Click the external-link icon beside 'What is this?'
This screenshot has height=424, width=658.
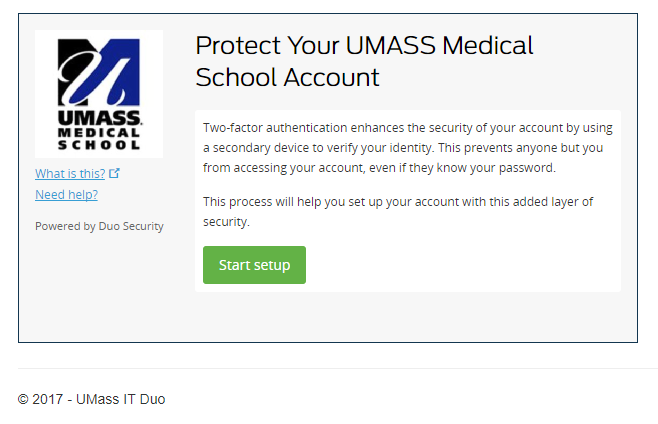[x=115, y=173]
